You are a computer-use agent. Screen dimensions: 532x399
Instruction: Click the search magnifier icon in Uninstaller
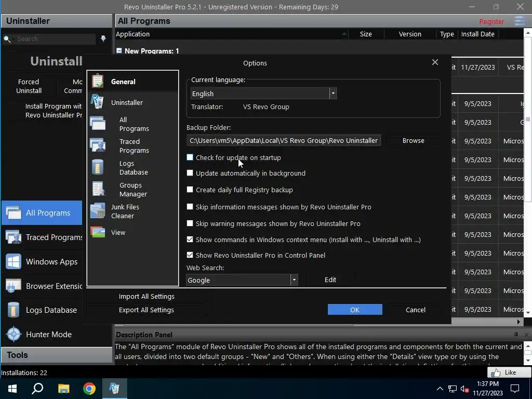click(x=7, y=39)
